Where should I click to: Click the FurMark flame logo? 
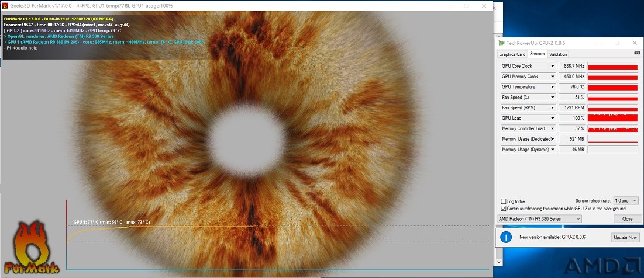pos(32,247)
